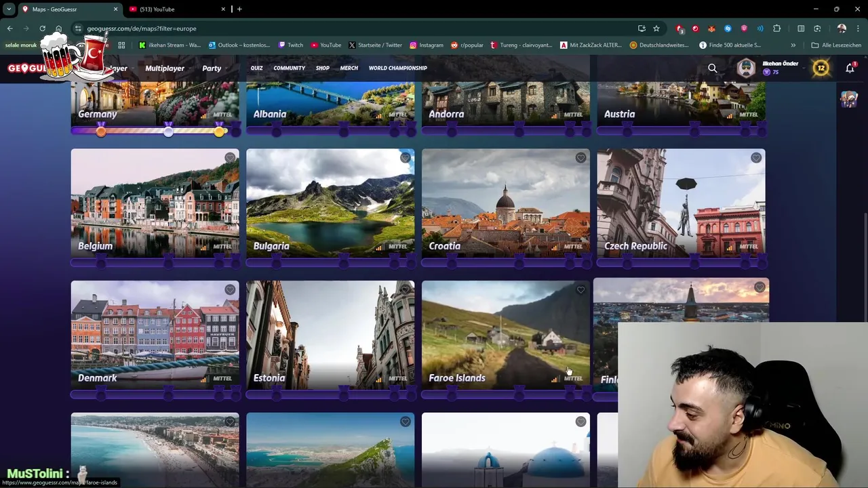Favorite the Denmark map with heart
The width and height of the screenshot is (868, 488).
[230, 290]
